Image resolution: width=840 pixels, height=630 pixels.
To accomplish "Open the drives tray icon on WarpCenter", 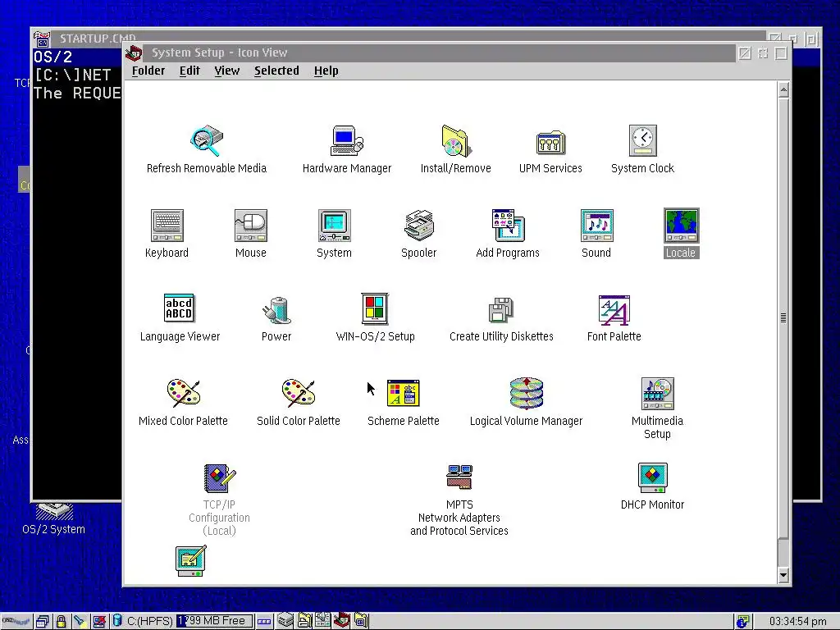I will tap(285, 621).
